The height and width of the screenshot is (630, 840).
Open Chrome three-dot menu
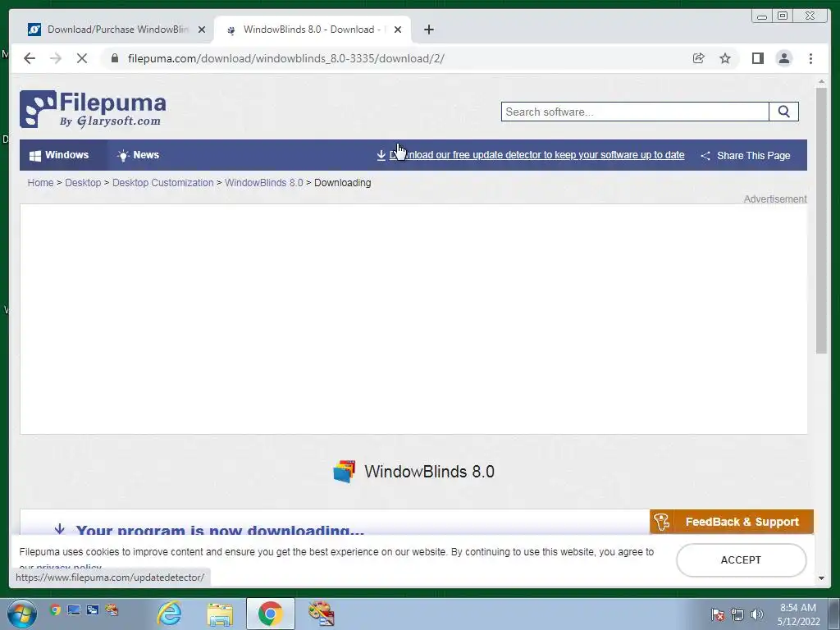[810, 58]
